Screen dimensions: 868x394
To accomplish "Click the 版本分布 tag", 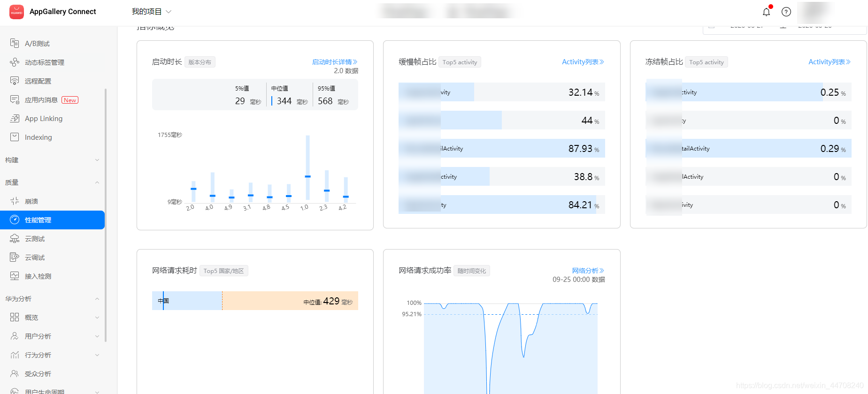I will 200,62.
